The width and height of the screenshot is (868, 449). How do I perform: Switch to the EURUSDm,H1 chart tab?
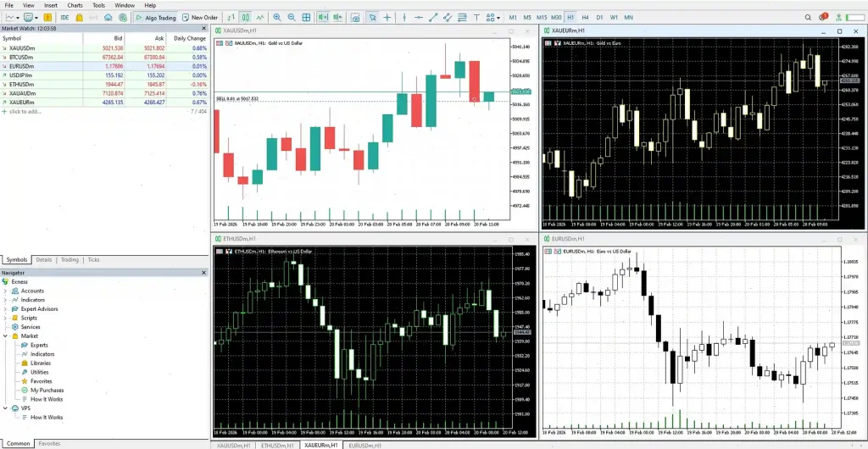point(364,445)
